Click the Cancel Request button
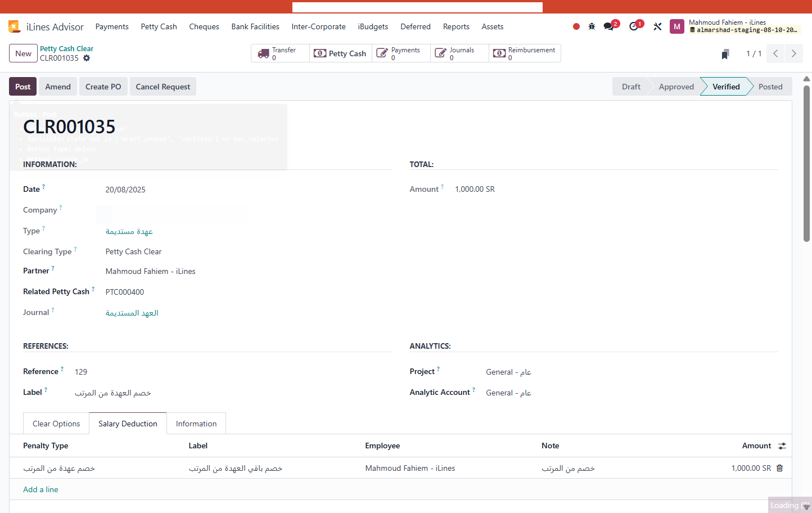812x513 pixels. click(163, 87)
